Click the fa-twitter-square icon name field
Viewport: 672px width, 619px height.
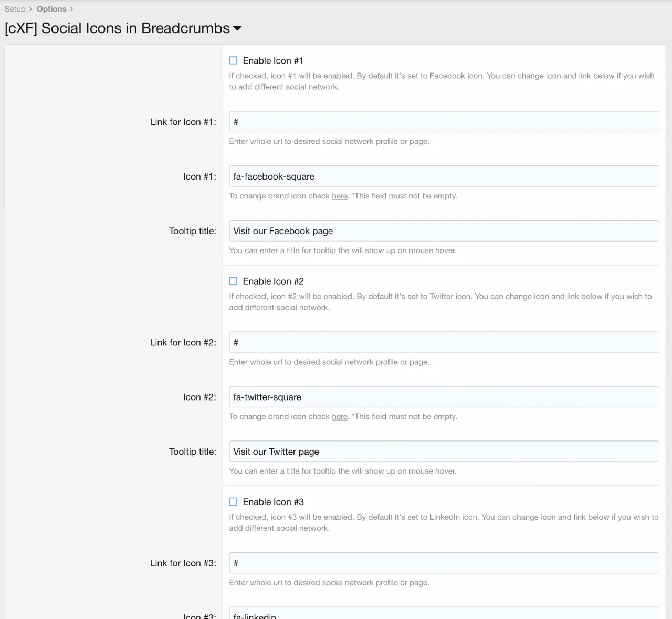coord(444,397)
